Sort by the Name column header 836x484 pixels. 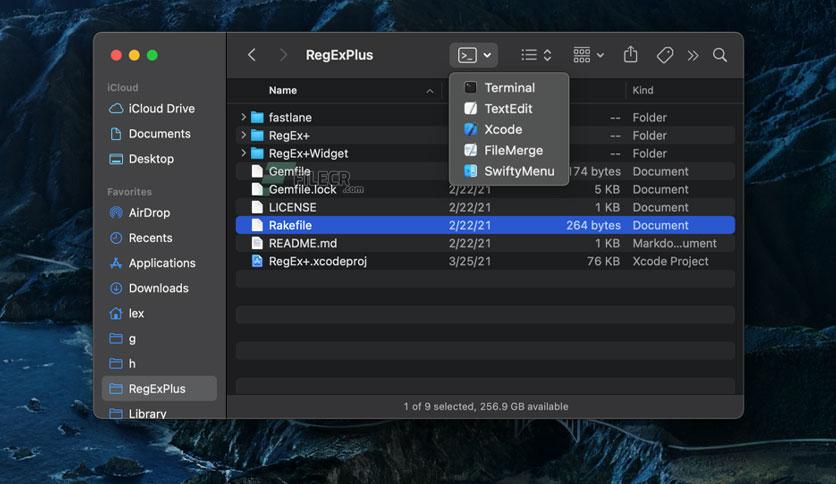pos(283,90)
